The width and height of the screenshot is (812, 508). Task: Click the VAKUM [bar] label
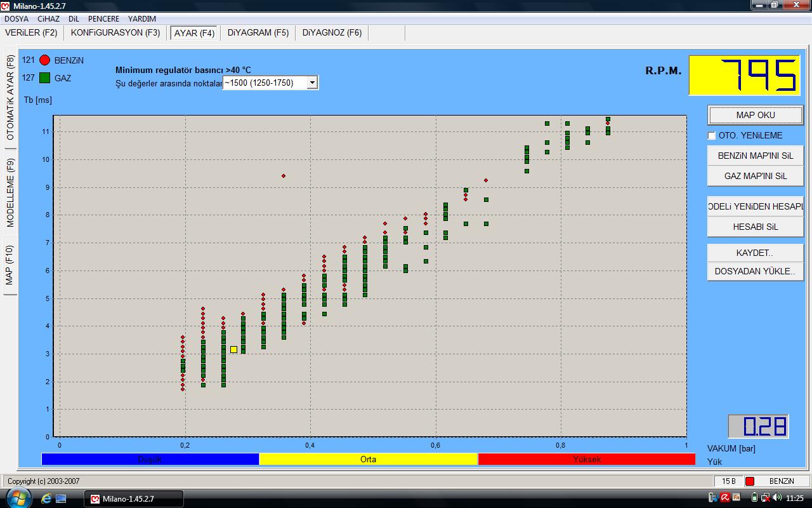click(731, 448)
